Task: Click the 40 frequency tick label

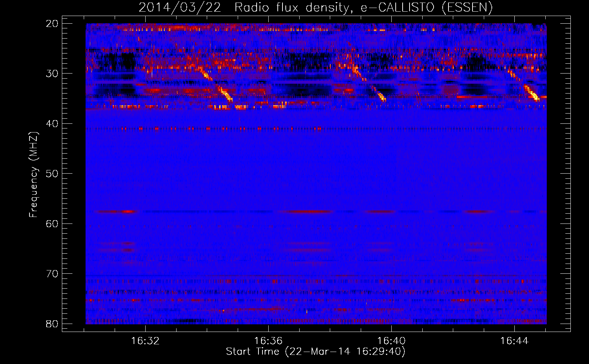Action: (52, 124)
